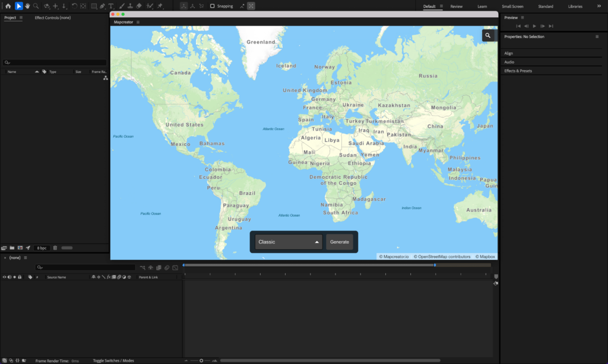Select the Type text tool
The image size is (608, 364).
tap(111, 6)
